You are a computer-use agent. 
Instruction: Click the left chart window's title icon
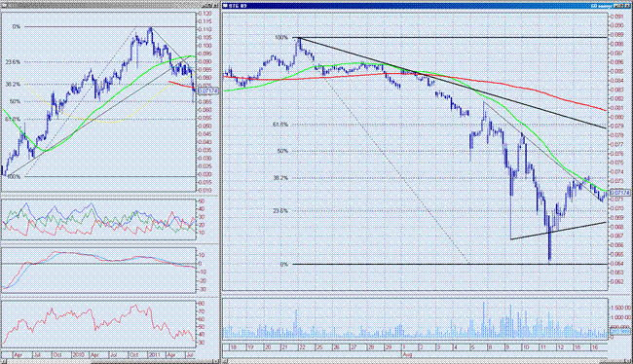[5, 6]
